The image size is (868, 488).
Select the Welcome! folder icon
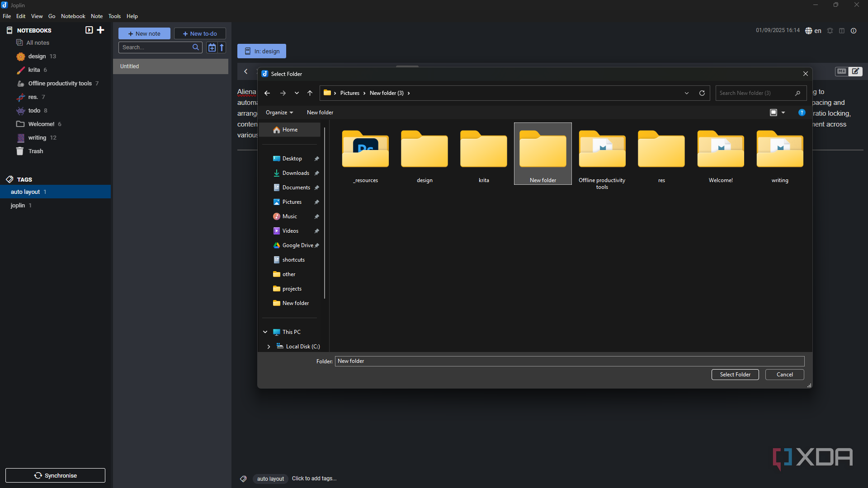point(721,149)
